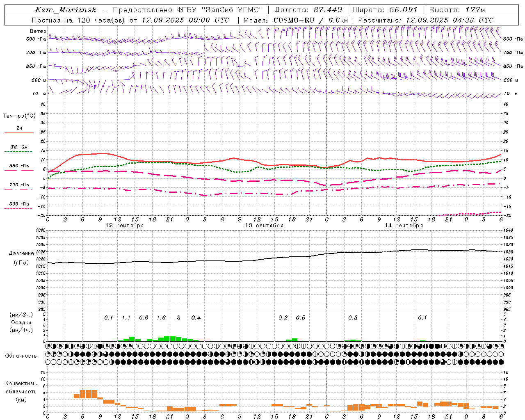Click the precipitation value 0.6

tap(144, 317)
